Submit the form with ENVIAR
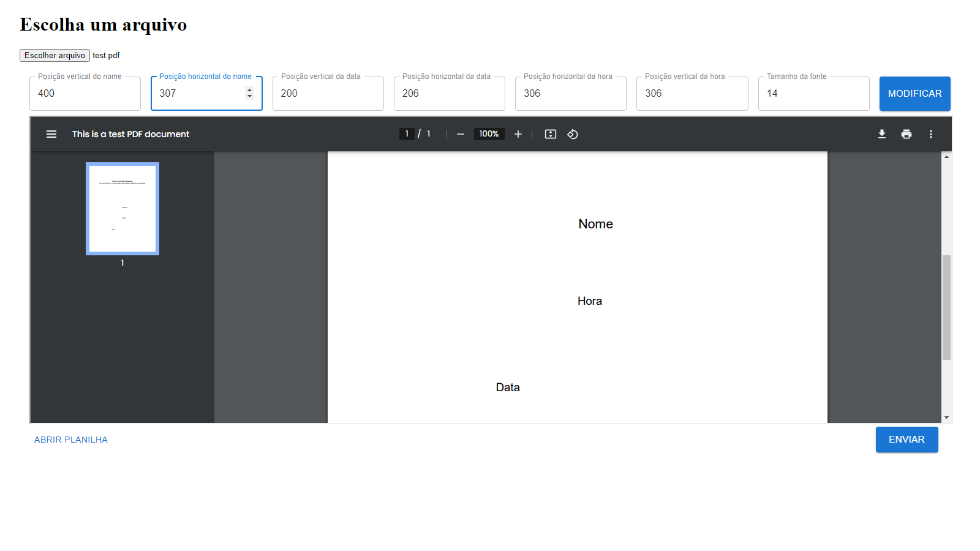The height and width of the screenshot is (551, 980). 907,440
